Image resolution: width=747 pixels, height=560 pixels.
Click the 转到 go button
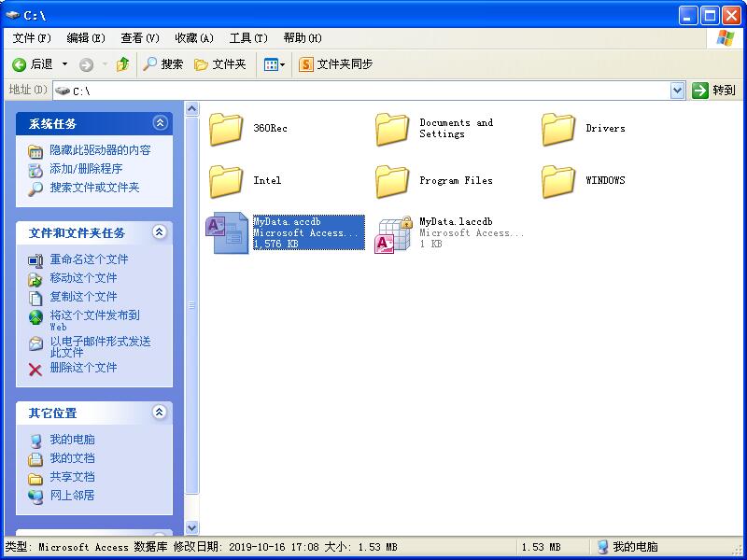point(713,91)
